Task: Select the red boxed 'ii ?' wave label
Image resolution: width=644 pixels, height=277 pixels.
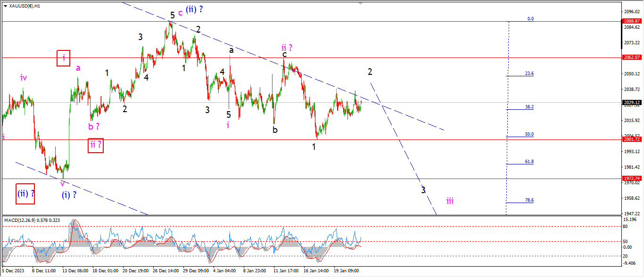Action: pos(95,145)
